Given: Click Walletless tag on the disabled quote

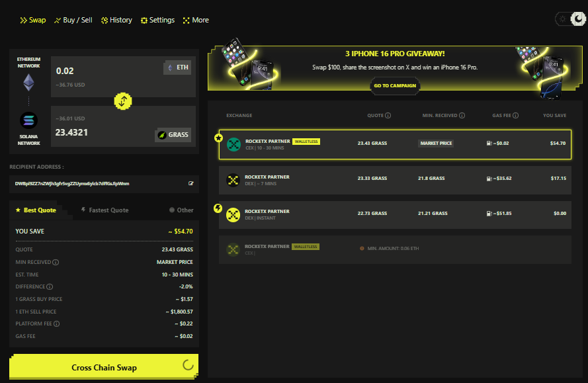Looking at the screenshot, I should (306, 247).
